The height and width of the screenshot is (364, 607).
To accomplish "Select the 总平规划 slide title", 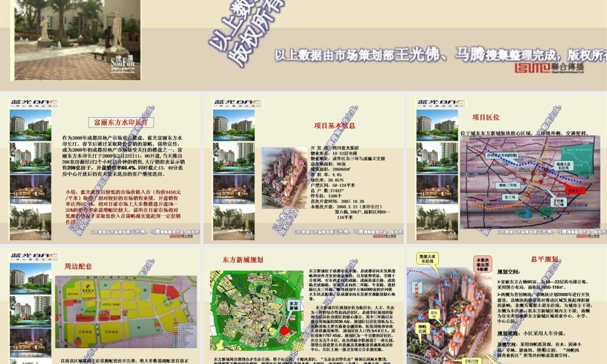I will [x=545, y=258].
